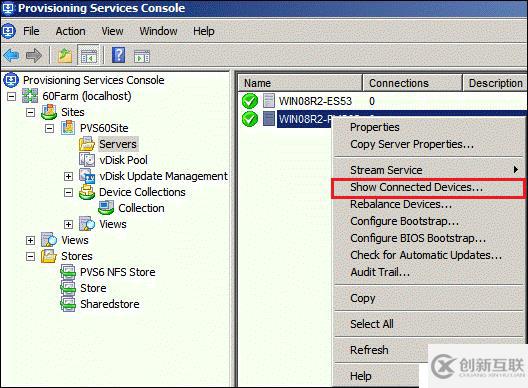The image size is (528, 388).
Task: Click the Sites node icon
Action: click(x=49, y=112)
